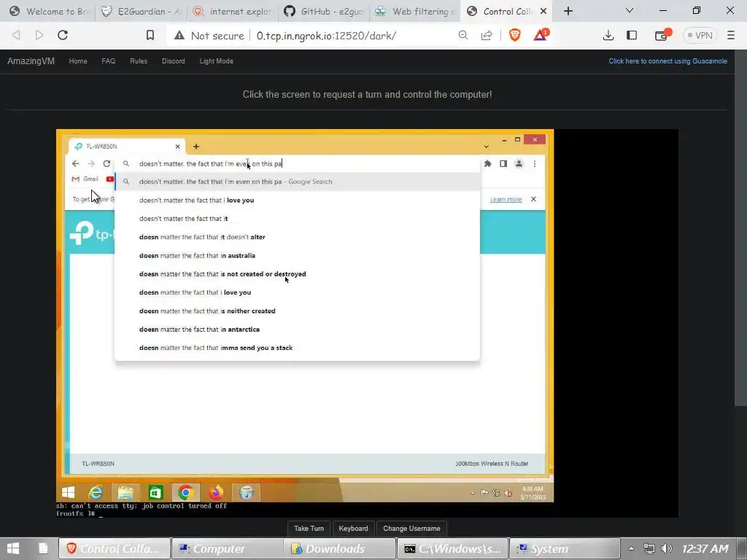Screen dimensions: 747x560
Task: Click the VM taskbar File Explorer icon
Action: pos(125,492)
